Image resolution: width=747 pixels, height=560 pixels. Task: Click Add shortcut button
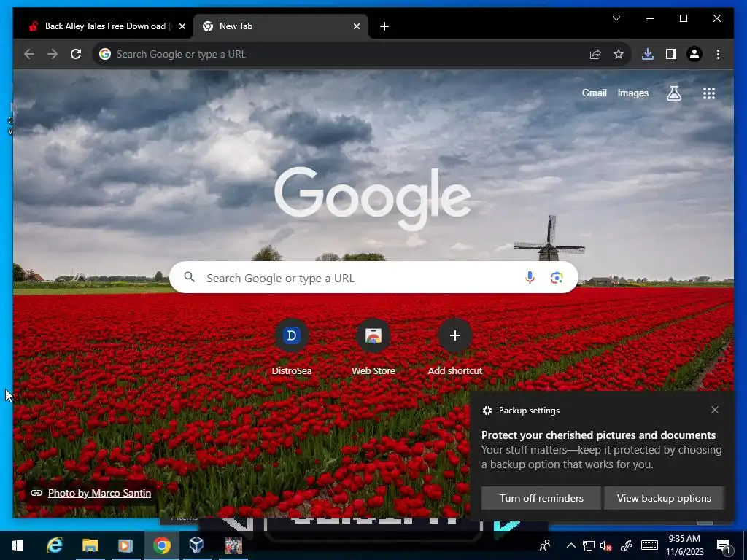[455, 348]
